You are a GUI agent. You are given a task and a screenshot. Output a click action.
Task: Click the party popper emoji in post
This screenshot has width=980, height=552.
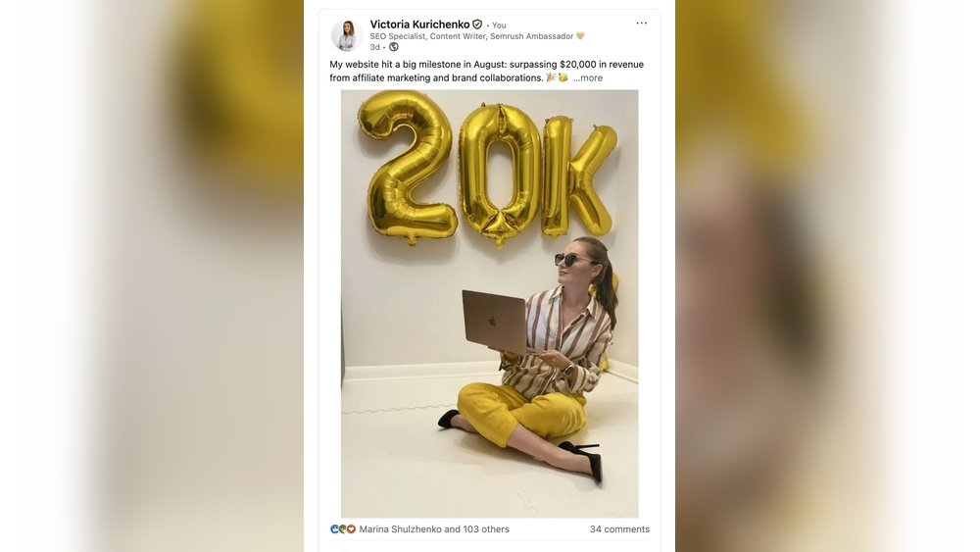tap(551, 77)
